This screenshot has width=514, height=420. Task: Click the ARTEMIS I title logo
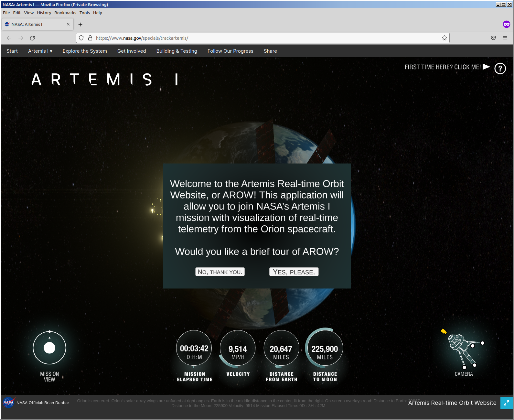(105, 80)
